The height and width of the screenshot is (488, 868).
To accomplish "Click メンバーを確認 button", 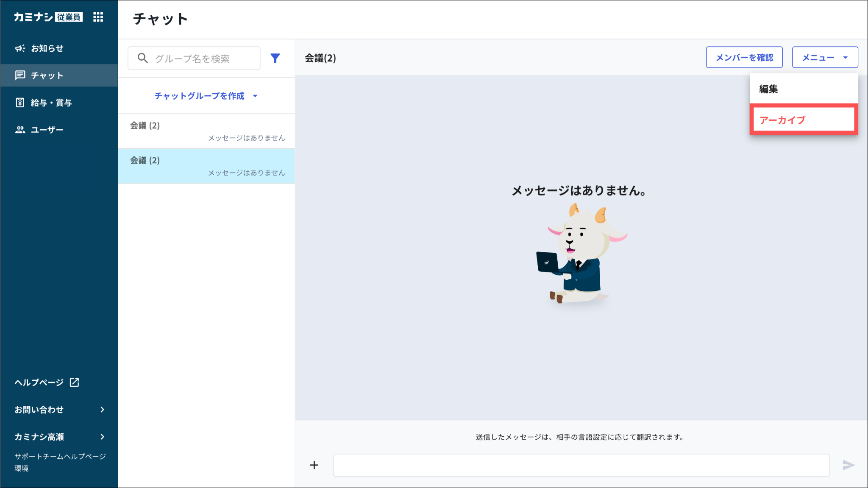I will coord(744,57).
